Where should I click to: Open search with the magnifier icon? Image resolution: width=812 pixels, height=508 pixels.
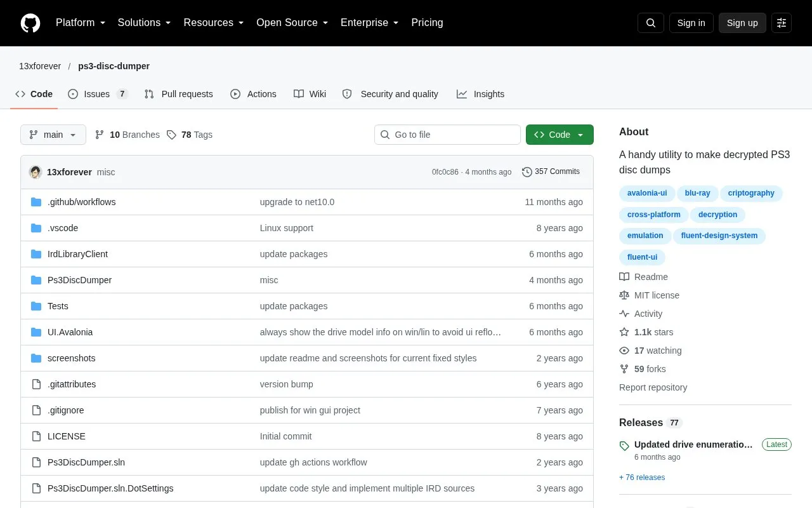click(651, 23)
